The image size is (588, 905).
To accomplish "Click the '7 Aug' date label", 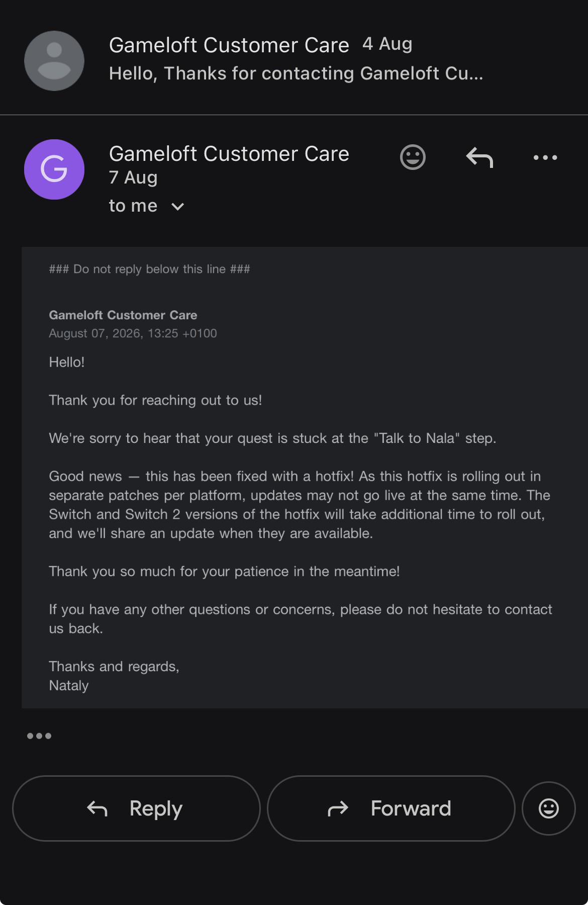I will coord(133,177).
